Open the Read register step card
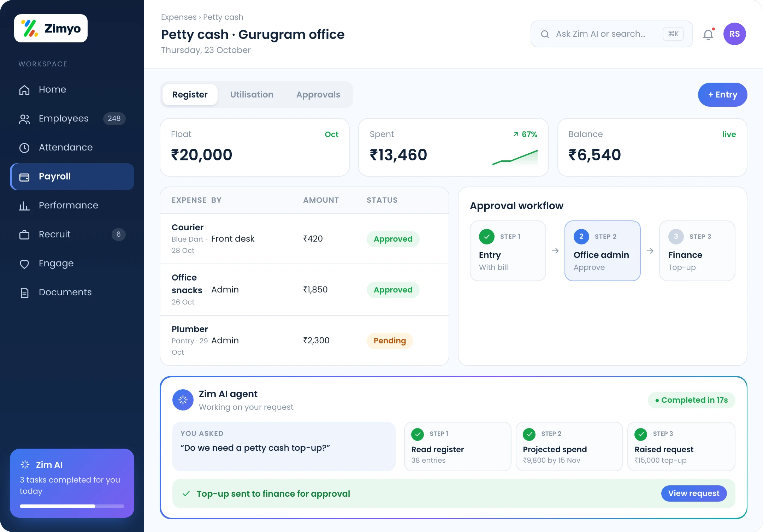 [x=458, y=447]
